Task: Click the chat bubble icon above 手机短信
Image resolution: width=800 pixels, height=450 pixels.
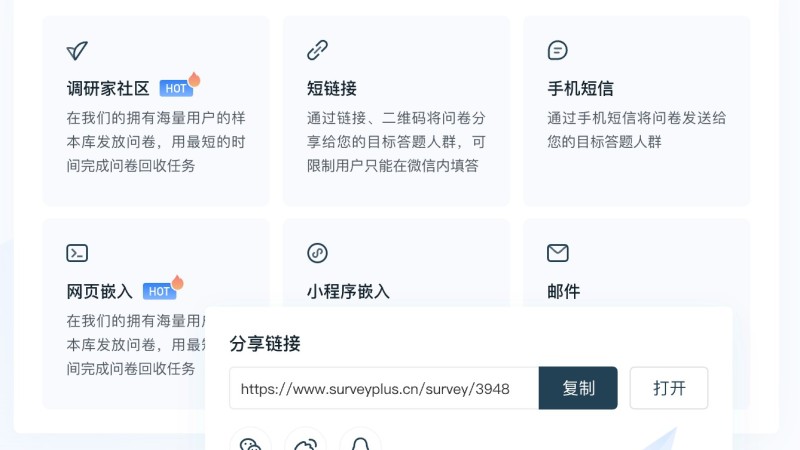Action: (557, 50)
